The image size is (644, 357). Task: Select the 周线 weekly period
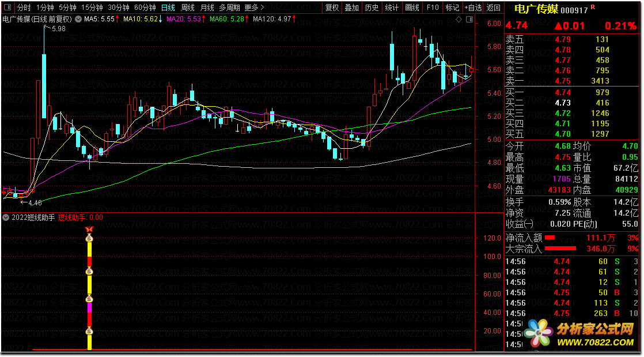coord(188,7)
